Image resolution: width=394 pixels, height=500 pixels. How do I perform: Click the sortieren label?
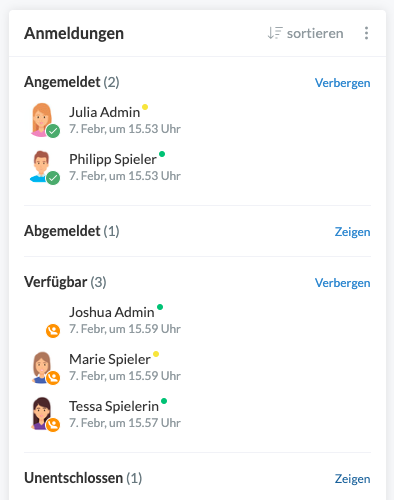tap(315, 33)
